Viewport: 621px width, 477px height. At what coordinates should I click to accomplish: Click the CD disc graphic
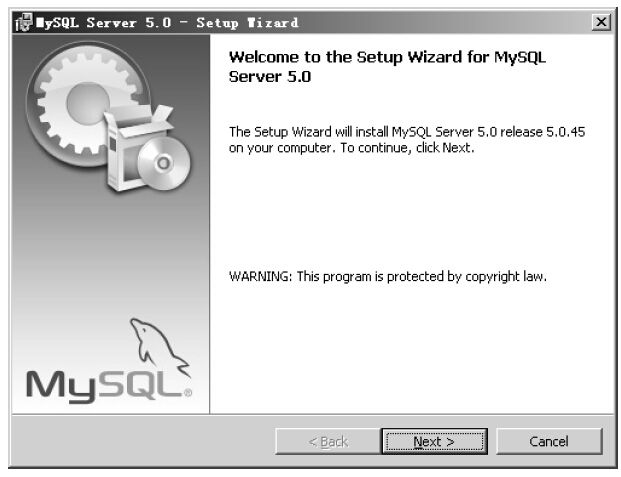[x=164, y=163]
